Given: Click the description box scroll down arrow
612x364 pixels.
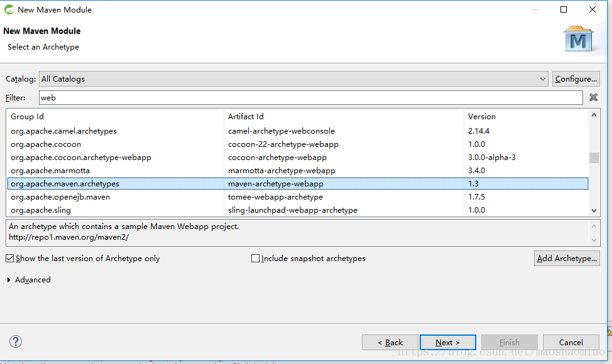Looking at the screenshot, I should 594,240.
